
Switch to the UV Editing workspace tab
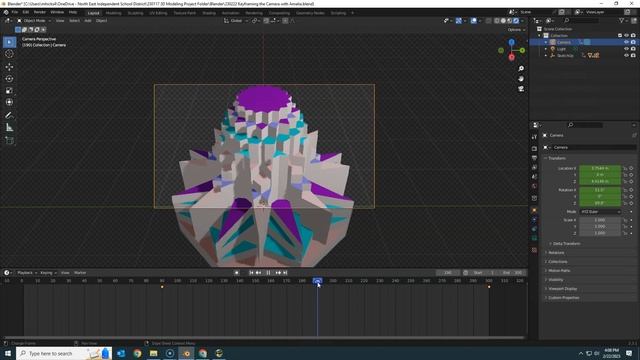[158, 13]
